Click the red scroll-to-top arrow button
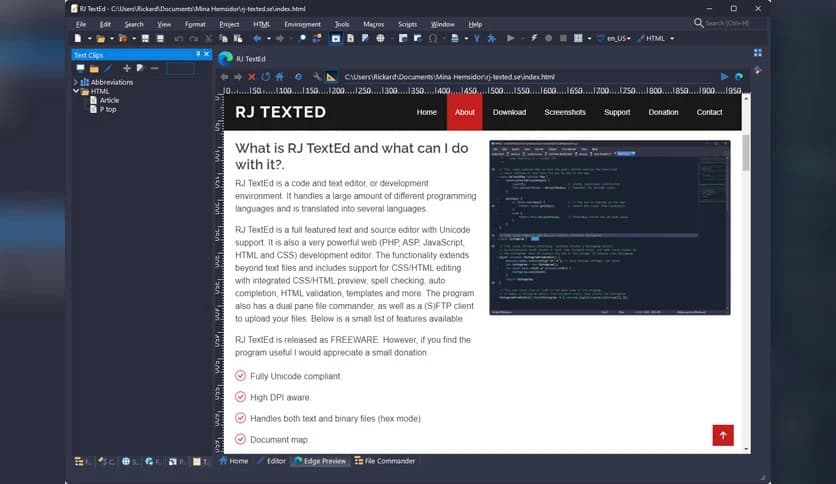 coord(723,435)
